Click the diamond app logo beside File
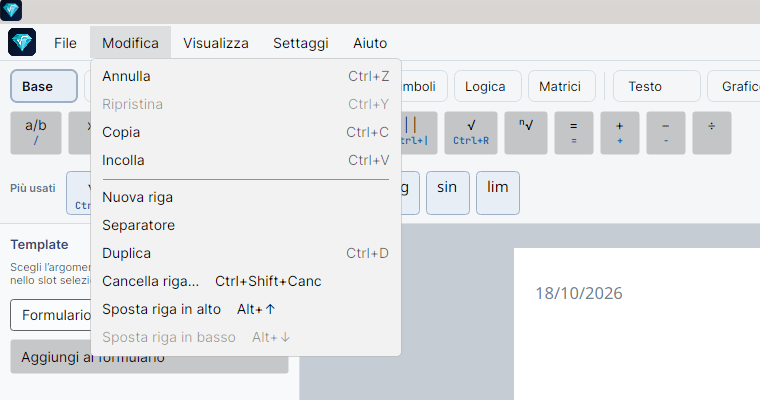 click(22, 42)
